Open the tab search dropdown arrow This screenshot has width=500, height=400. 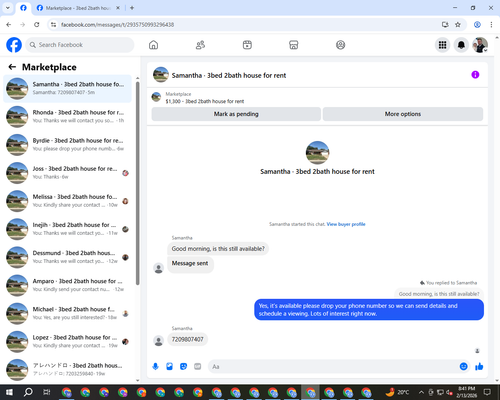point(8,8)
